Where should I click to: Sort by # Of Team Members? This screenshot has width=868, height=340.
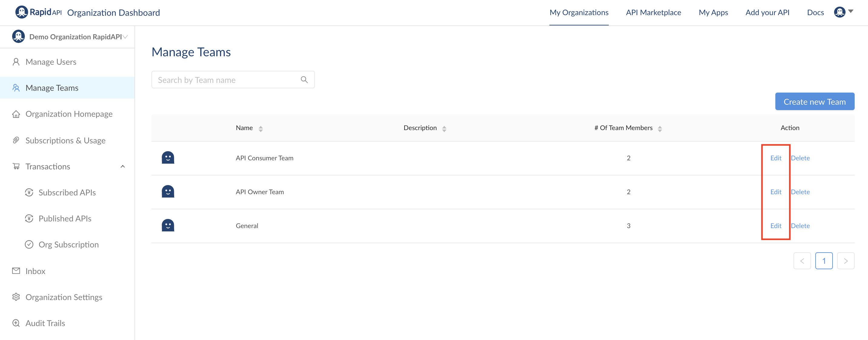point(659,128)
